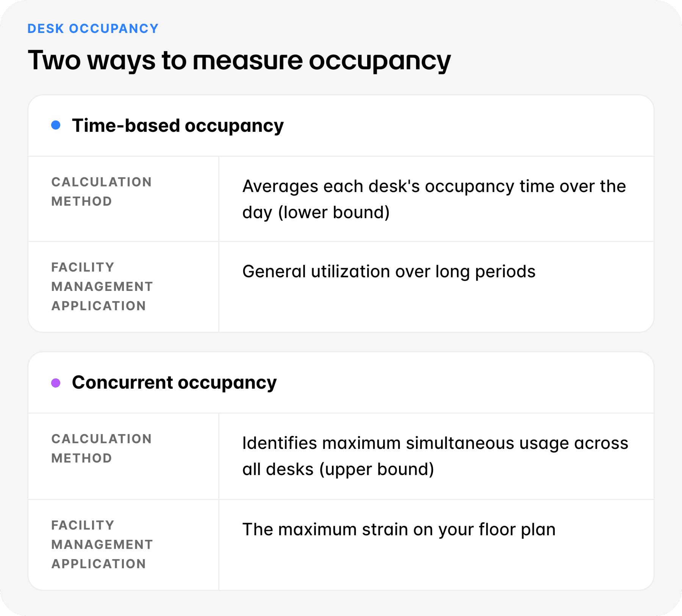Click the word occupancy in the main heading
This screenshot has width=682, height=616.
pos(380,62)
